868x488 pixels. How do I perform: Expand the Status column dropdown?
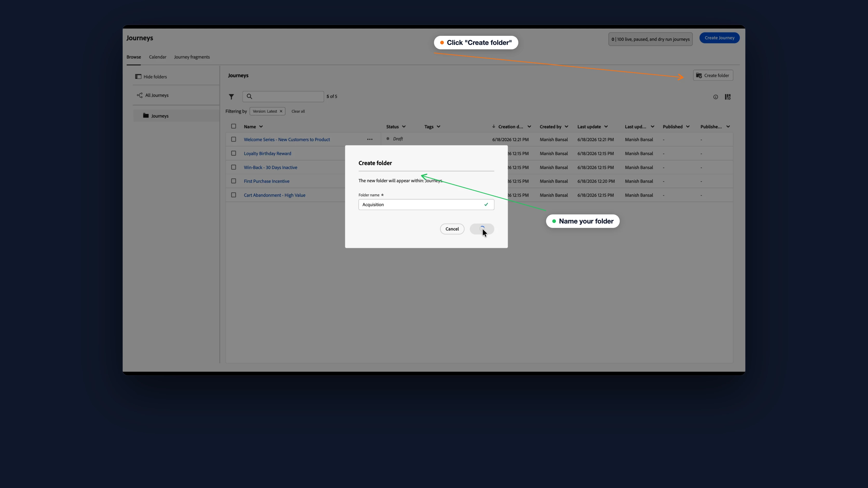pos(404,127)
